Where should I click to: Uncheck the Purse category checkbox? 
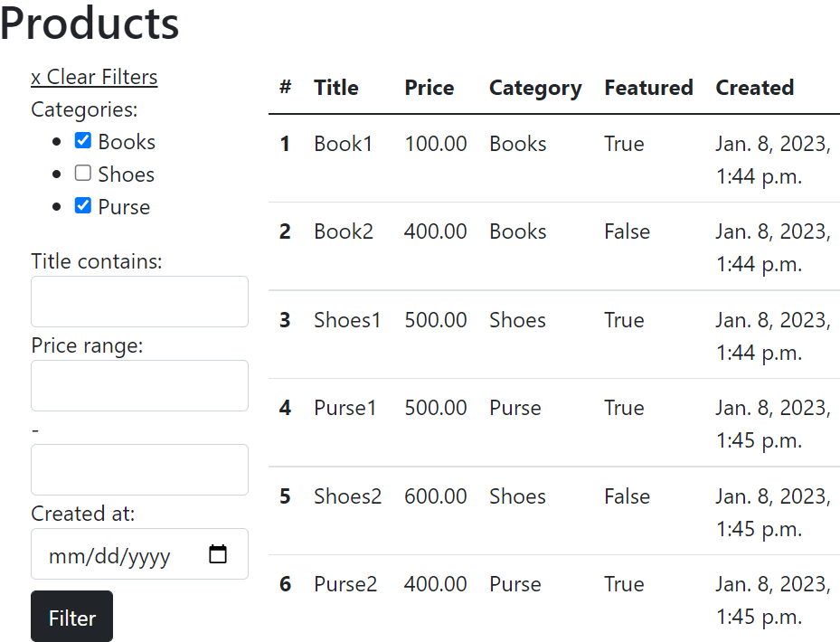83,206
